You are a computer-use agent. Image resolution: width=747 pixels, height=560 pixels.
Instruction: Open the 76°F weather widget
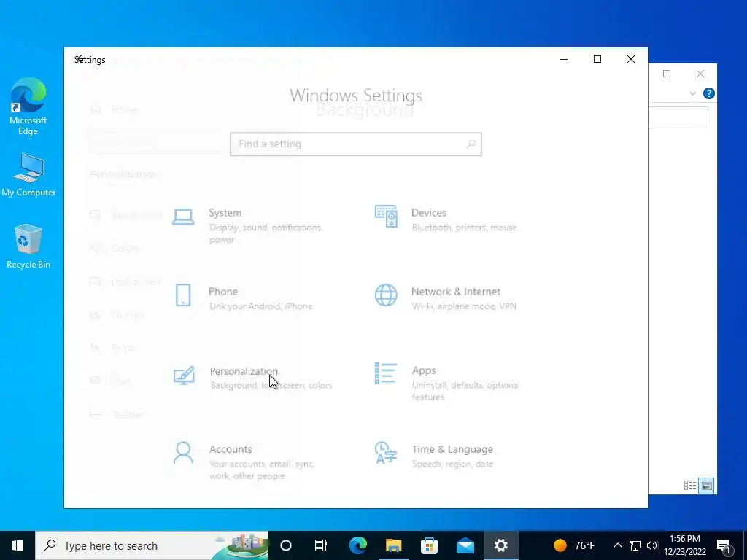point(574,545)
